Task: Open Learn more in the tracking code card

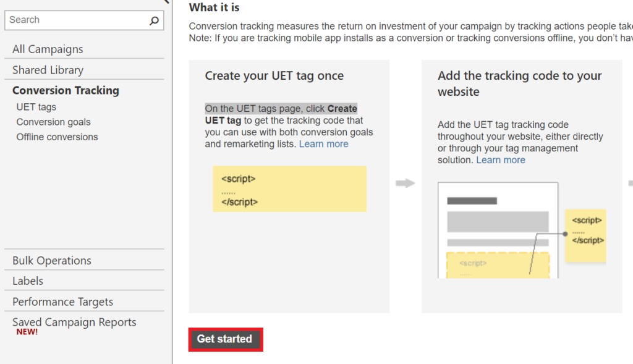Action: pos(501,159)
